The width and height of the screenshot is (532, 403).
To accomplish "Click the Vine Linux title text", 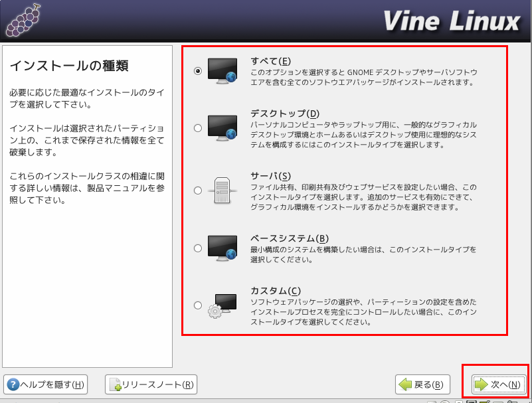I will pos(451,21).
